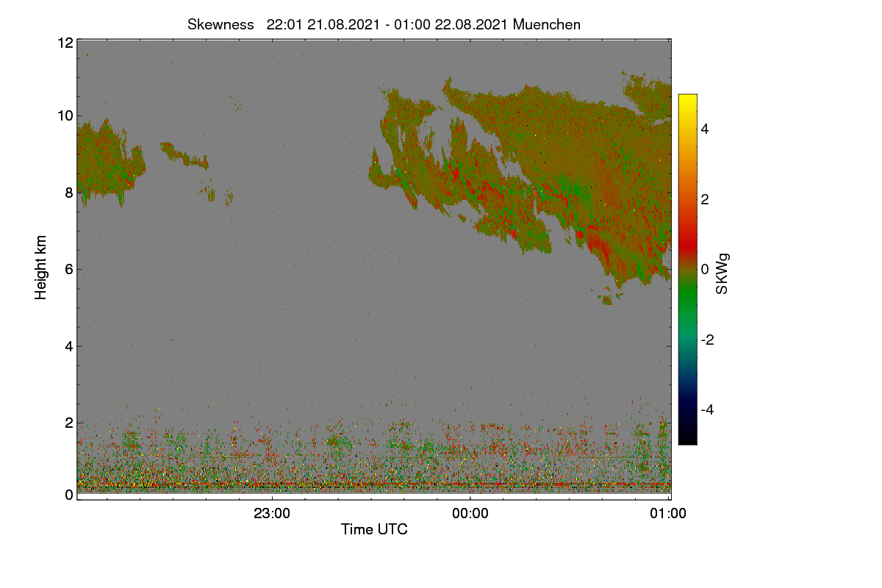The height and width of the screenshot is (588, 882).
Task: Click the yellow top of the colorbar
Action: [x=687, y=101]
